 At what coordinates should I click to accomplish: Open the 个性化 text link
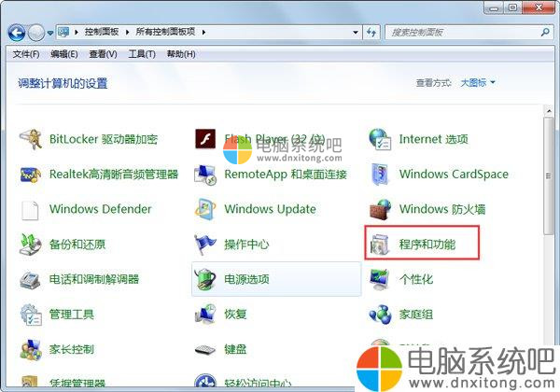click(416, 279)
